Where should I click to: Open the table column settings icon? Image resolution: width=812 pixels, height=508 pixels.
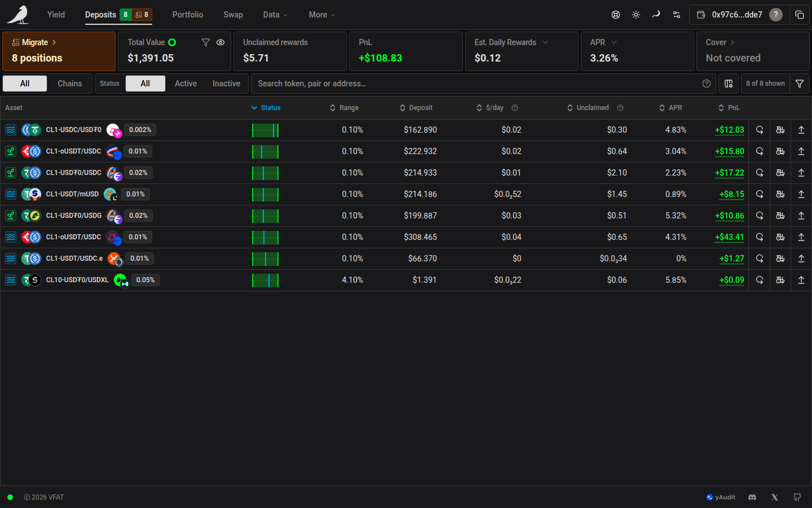[729, 84]
